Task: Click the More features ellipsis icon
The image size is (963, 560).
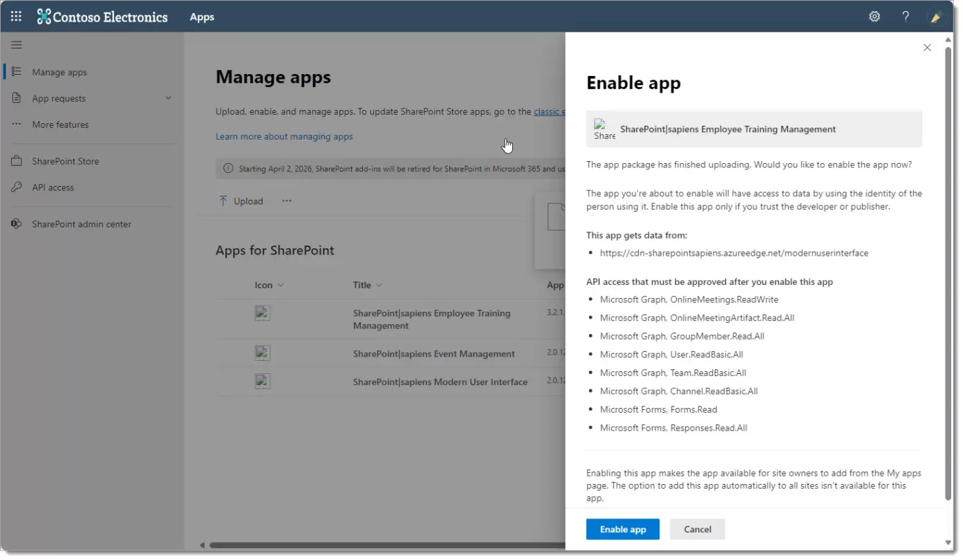Action: point(17,124)
